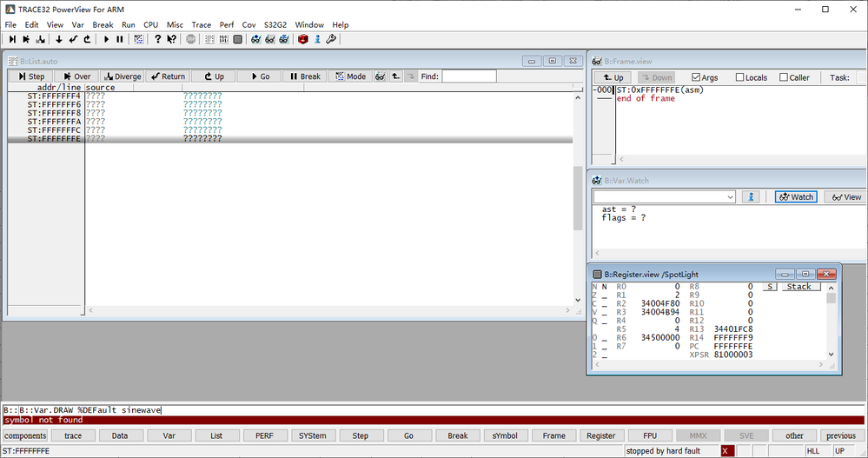This screenshot has height=458, width=868.
Task: Open help with the question mark icon
Action: (x=158, y=39)
